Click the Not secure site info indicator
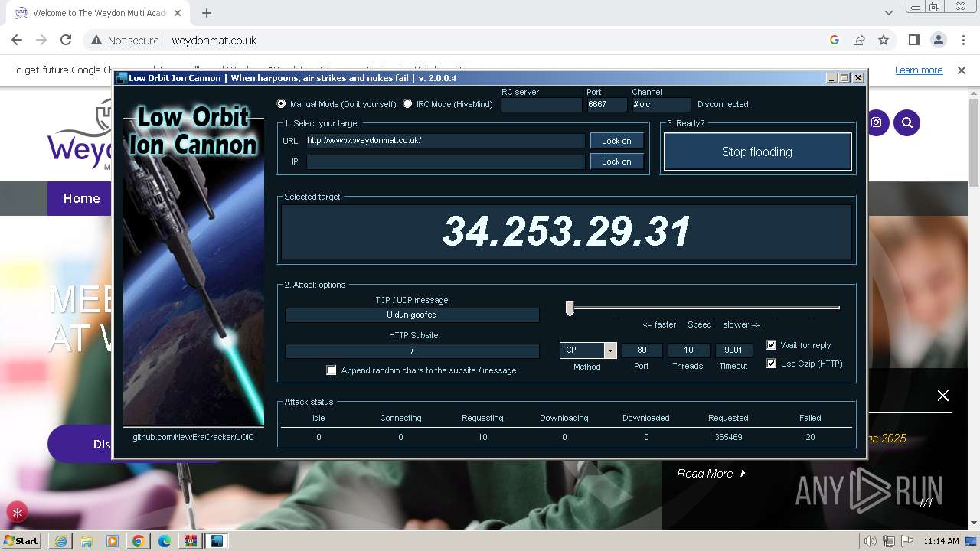The image size is (980, 551). 126,40
